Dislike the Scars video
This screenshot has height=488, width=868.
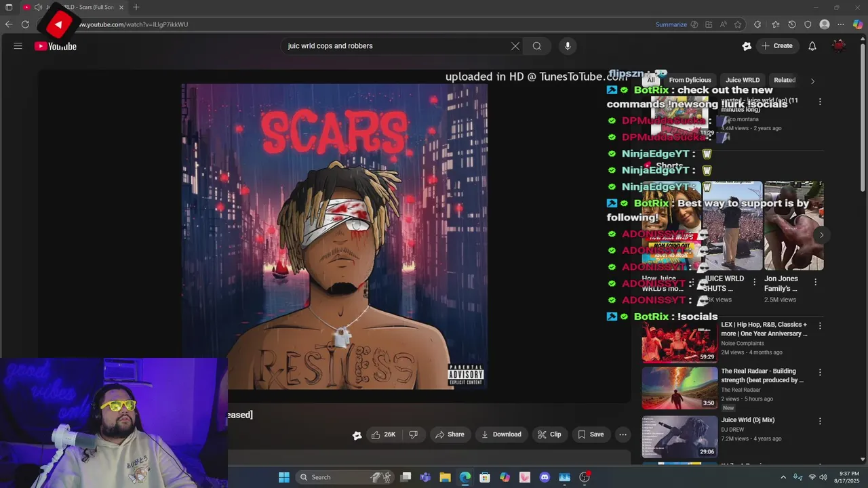[414, 434]
